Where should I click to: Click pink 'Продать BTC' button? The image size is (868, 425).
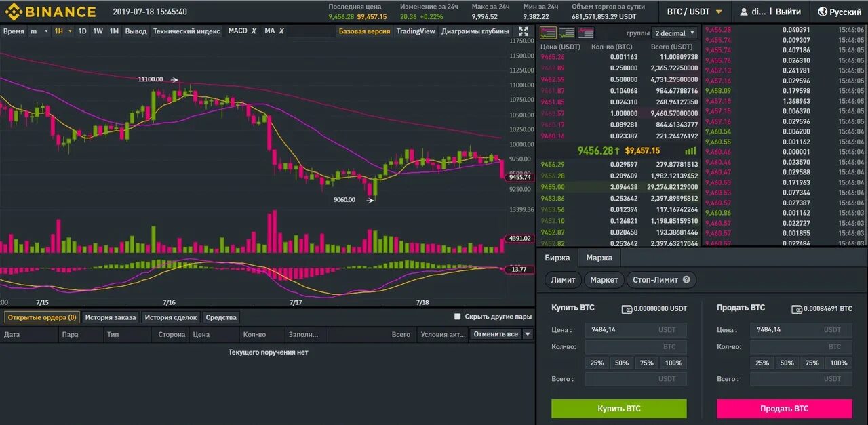785,409
